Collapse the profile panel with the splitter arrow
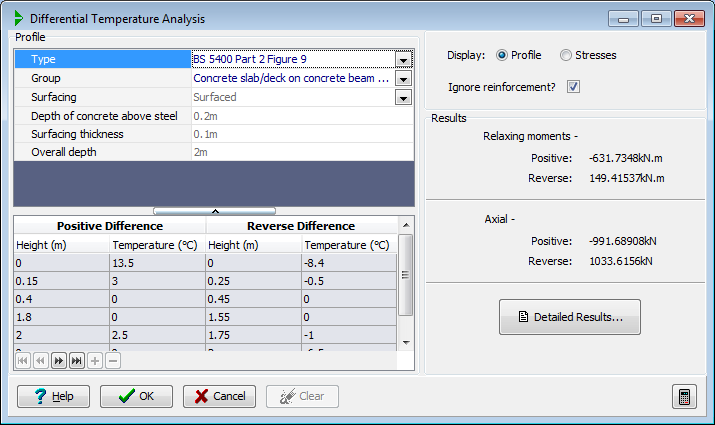 point(215,211)
